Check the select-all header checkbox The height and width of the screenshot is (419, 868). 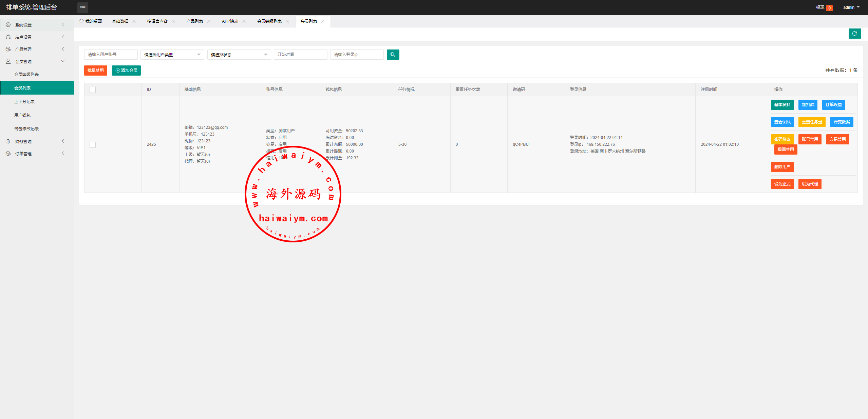coord(93,90)
